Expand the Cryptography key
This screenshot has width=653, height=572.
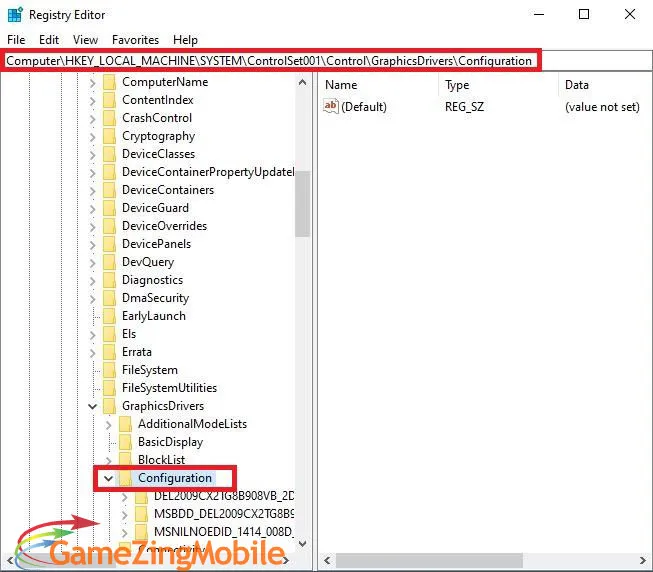(92, 137)
